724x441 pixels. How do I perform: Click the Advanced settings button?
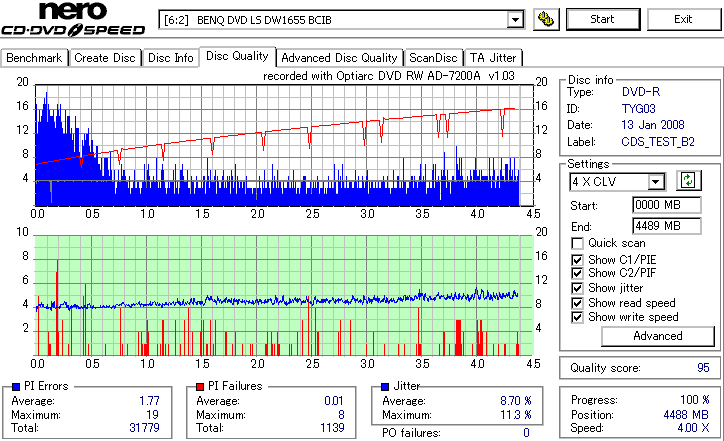tap(658, 336)
